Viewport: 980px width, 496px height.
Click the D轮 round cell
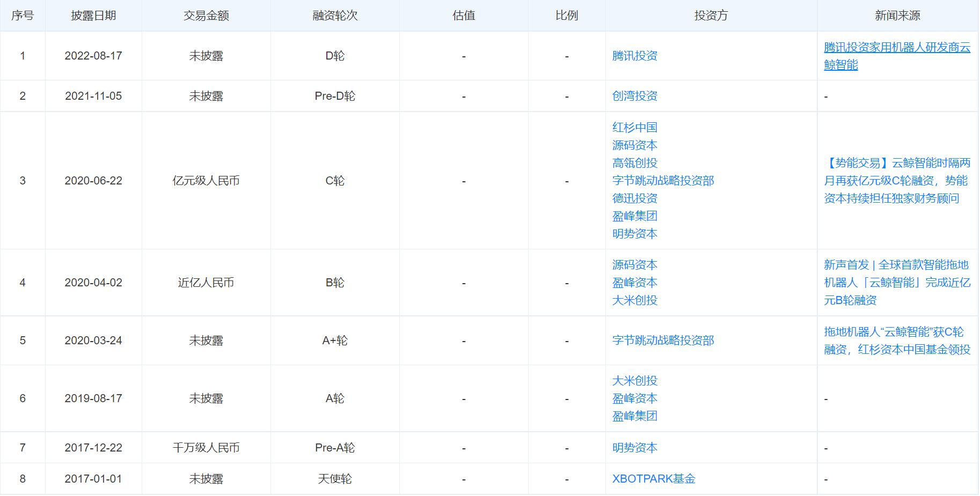(x=335, y=56)
